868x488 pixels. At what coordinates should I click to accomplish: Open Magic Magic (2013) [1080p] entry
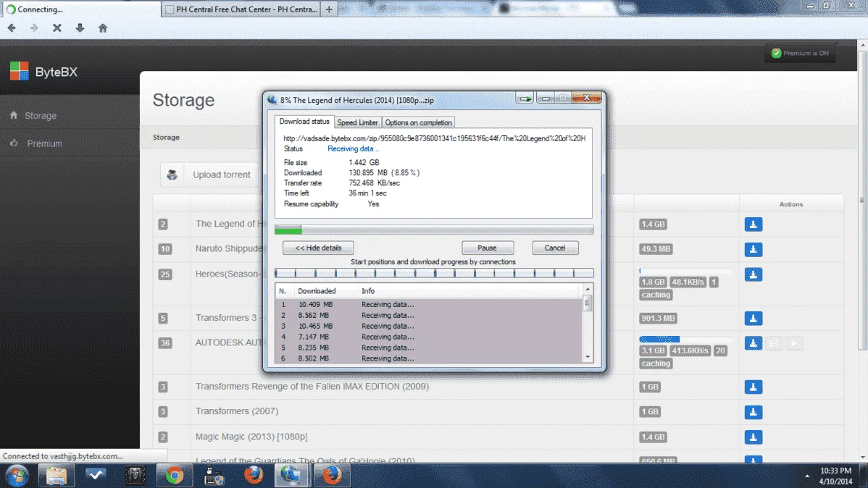pyautogui.click(x=251, y=437)
